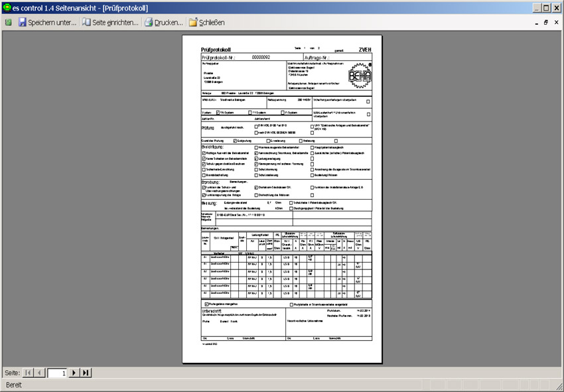Jump to the last page
Image resolution: width=564 pixels, height=392 pixels.
(86, 373)
